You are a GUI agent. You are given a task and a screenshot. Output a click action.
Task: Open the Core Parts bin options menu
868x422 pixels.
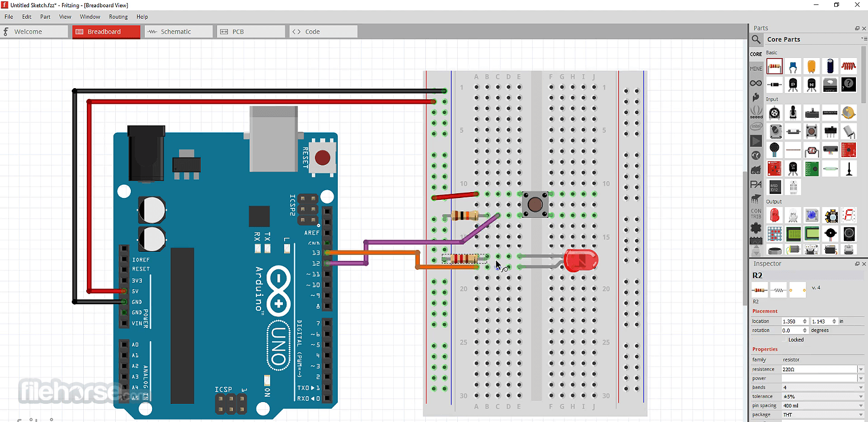coord(864,39)
